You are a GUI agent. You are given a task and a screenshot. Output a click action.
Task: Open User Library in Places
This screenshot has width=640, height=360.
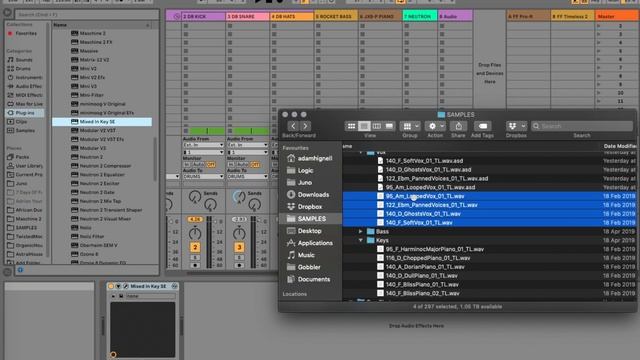click(25, 166)
